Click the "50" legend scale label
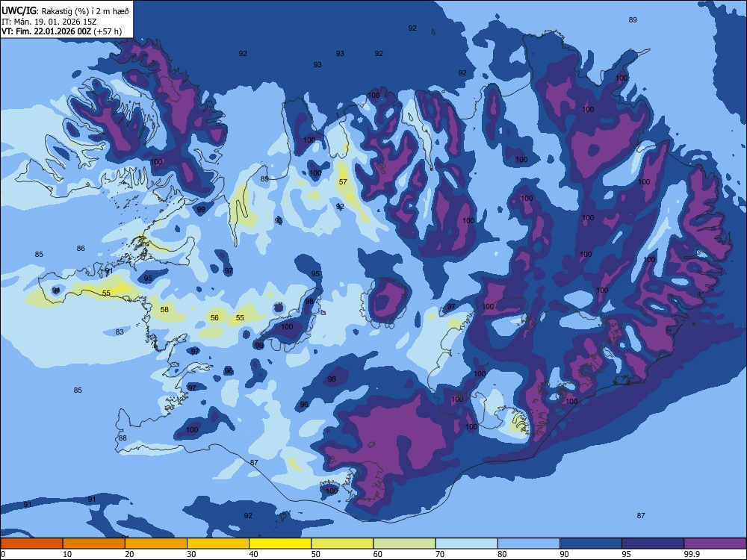The width and height of the screenshot is (747, 560). coord(315,554)
